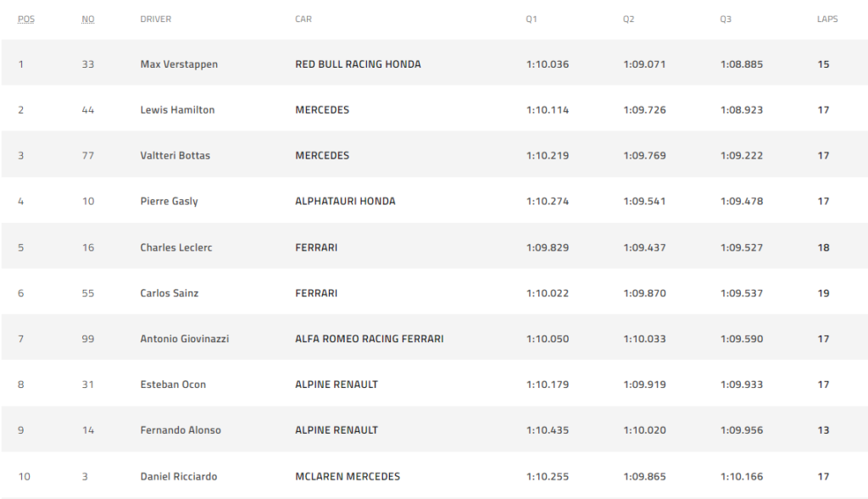Screen dimensions: 868x499
Task: Select the DRIVER column header
Action: (x=156, y=19)
